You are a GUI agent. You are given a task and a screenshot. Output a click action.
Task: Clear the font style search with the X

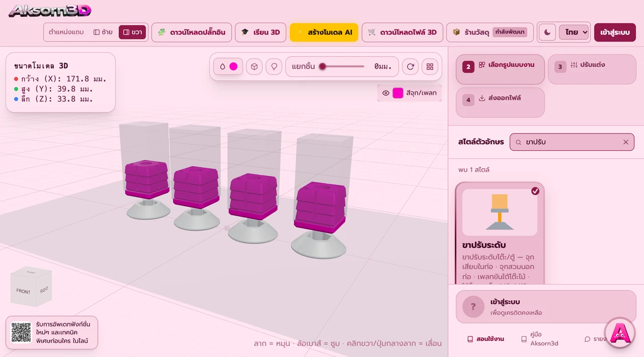click(626, 142)
